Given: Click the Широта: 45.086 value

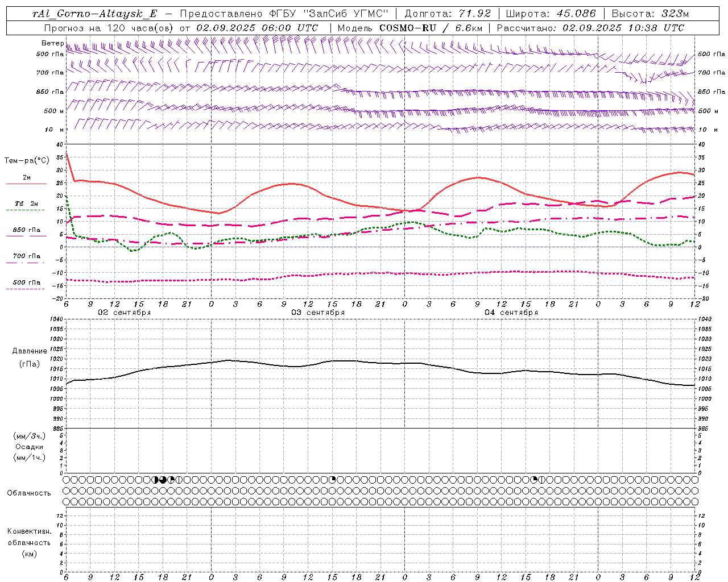Looking at the screenshot, I should pyautogui.click(x=551, y=14).
